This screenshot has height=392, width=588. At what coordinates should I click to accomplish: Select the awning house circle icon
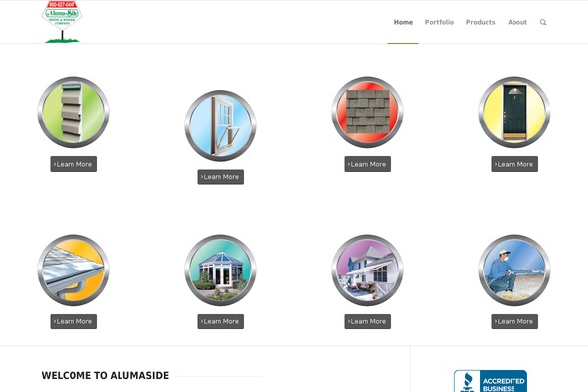pos(367,270)
